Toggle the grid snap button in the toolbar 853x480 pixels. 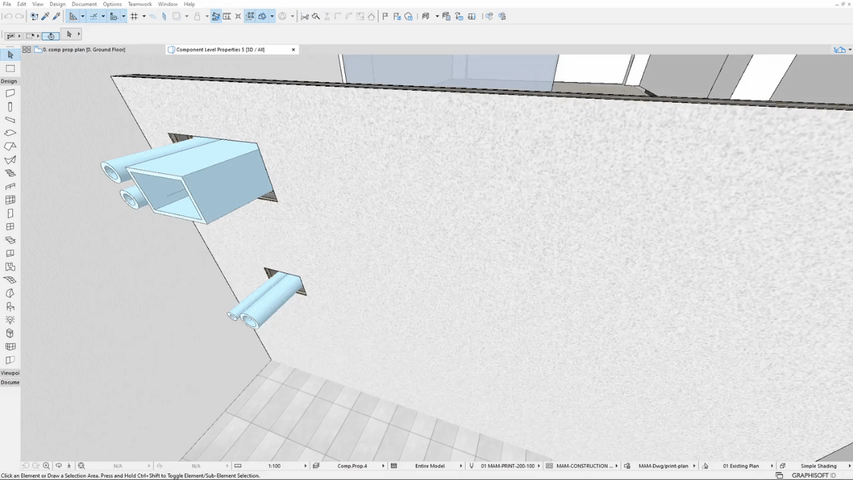134,17
